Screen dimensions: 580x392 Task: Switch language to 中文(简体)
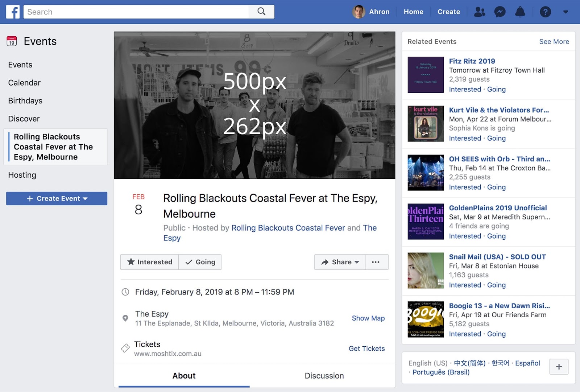(469, 363)
